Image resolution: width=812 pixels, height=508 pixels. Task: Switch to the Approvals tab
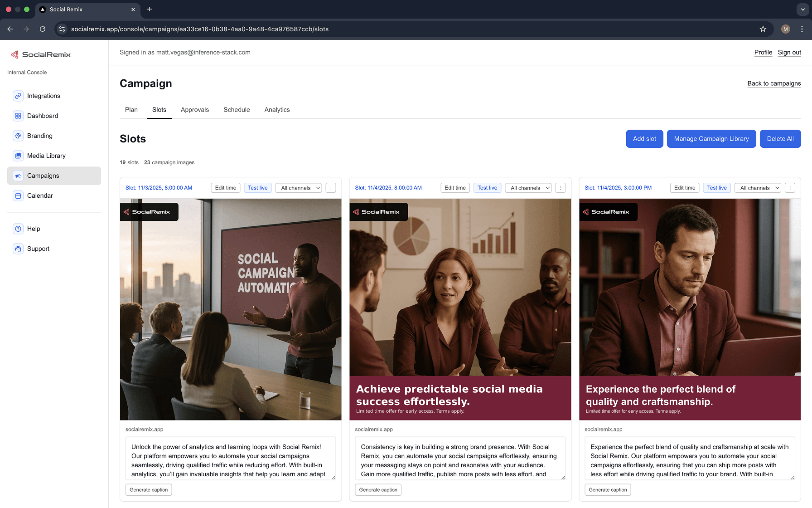tap(195, 110)
